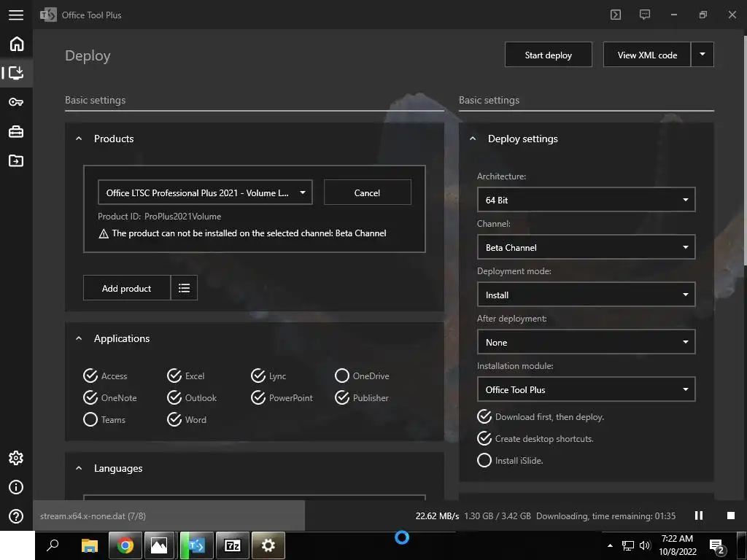Open 7-Zip from the taskbar

coord(233,545)
